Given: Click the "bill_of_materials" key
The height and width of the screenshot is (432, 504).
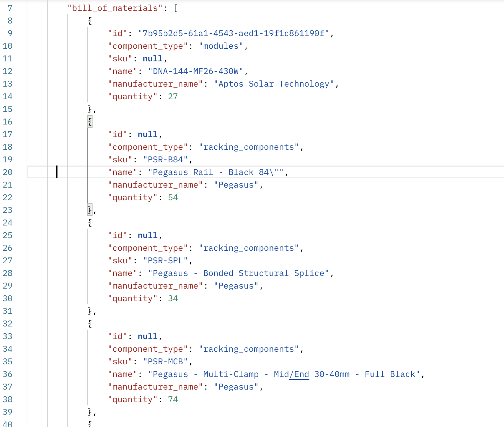Looking at the screenshot, I should coord(115,8).
